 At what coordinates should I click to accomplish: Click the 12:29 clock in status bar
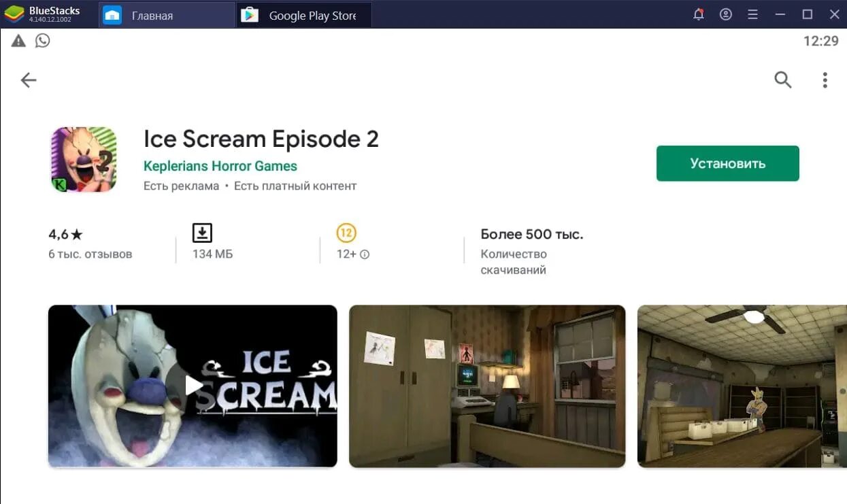(x=820, y=41)
